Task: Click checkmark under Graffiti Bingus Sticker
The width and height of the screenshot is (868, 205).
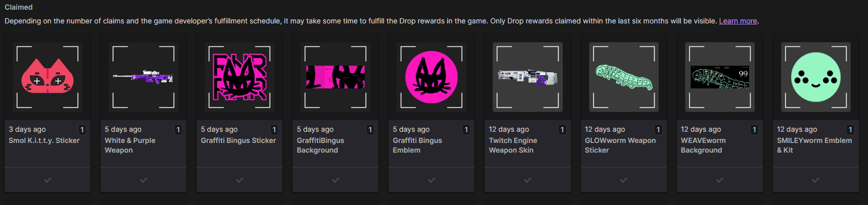Action: [239, 180]
